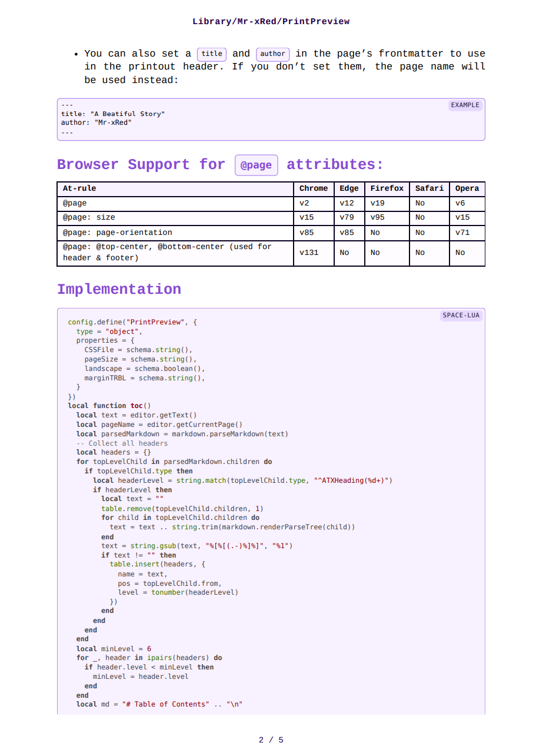Click the 'Chrome' table column header
The image size is (536, 756).
(x=313, y=188)
